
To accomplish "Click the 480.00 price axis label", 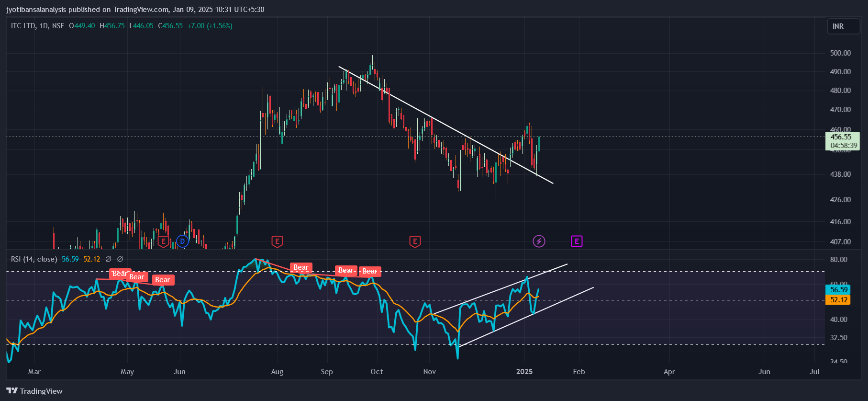I will tap(840, 91).
